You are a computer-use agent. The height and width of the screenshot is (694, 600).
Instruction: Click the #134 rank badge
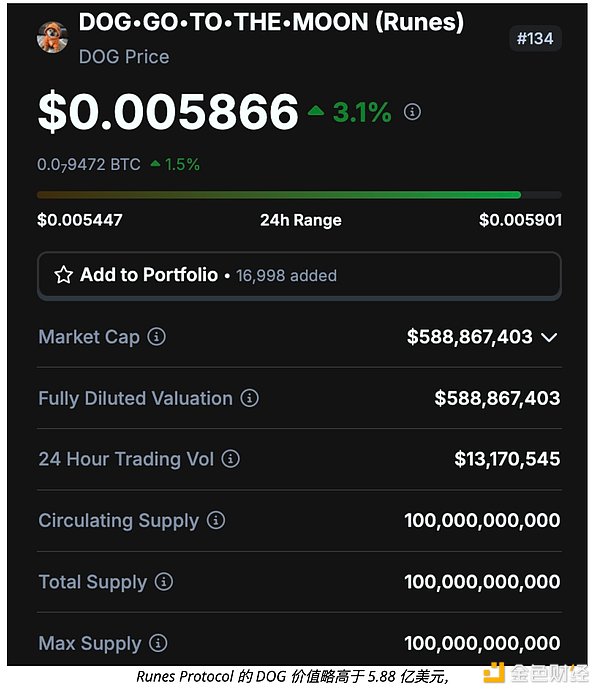point(535,39)
